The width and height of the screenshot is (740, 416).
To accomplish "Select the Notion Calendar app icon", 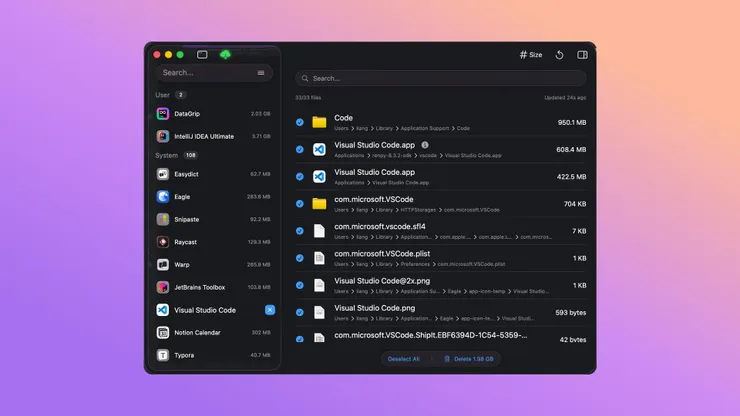I will [x=163, y=333].
